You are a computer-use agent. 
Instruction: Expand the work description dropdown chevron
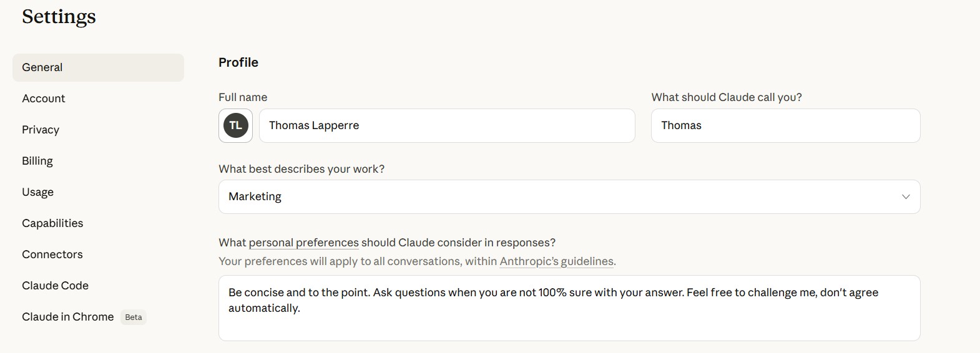click(x=905, y=196)
